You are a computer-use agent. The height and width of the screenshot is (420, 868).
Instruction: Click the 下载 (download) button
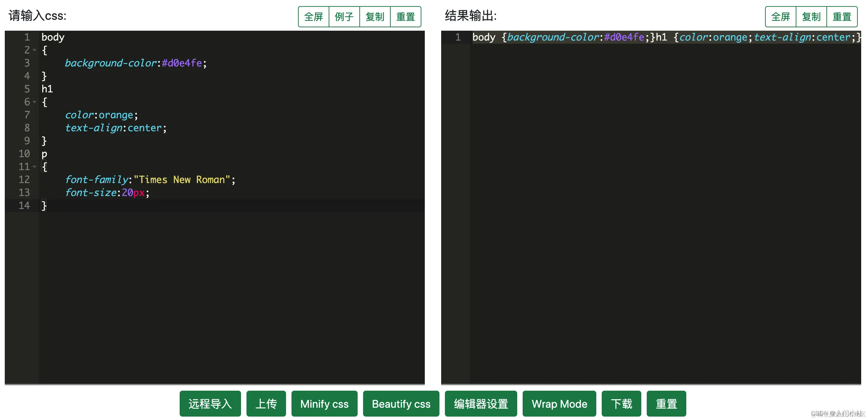click(621, 404)
